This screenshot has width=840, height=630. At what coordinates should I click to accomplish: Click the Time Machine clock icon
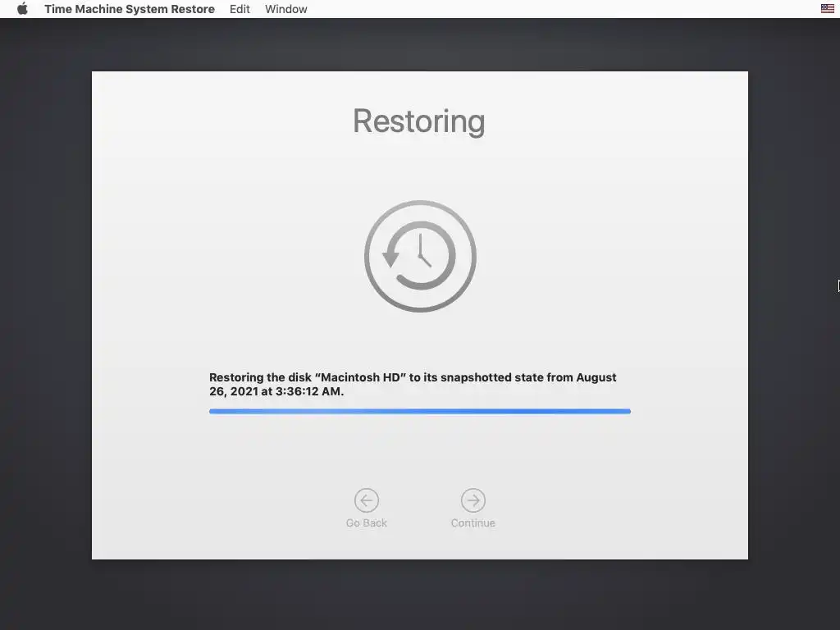coord(420,256)
